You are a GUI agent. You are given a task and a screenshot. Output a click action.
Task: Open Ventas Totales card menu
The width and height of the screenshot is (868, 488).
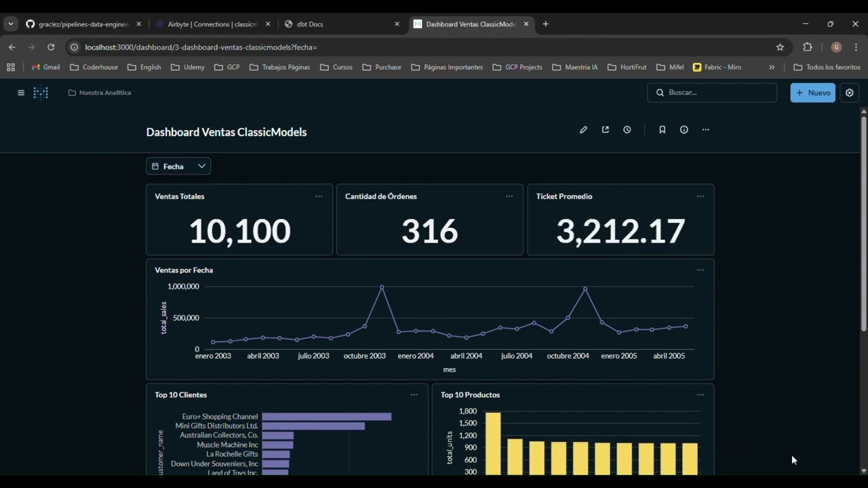tap(319, 197)
